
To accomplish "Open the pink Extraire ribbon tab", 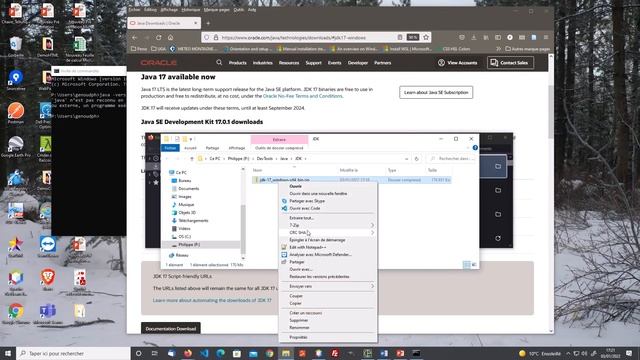I will point(279,140).
